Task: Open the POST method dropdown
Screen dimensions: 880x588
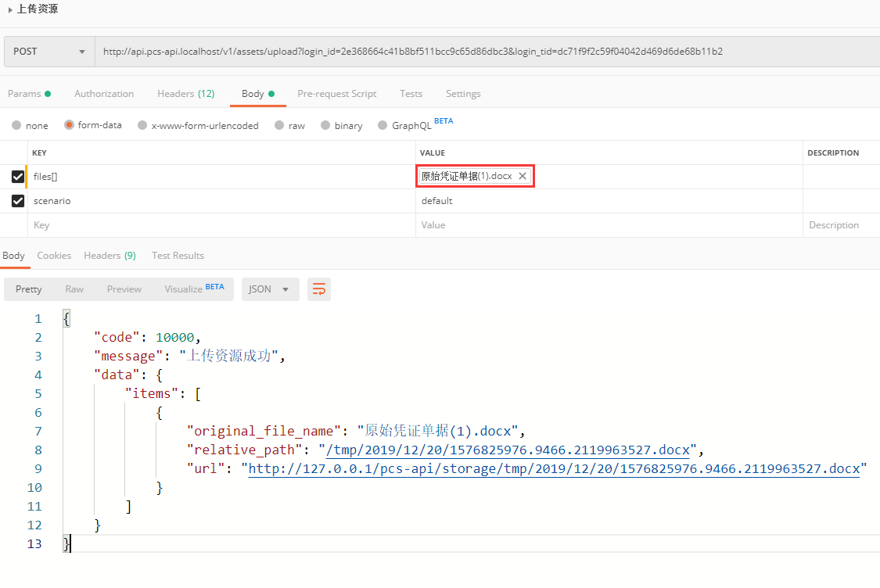Action: 48,52
